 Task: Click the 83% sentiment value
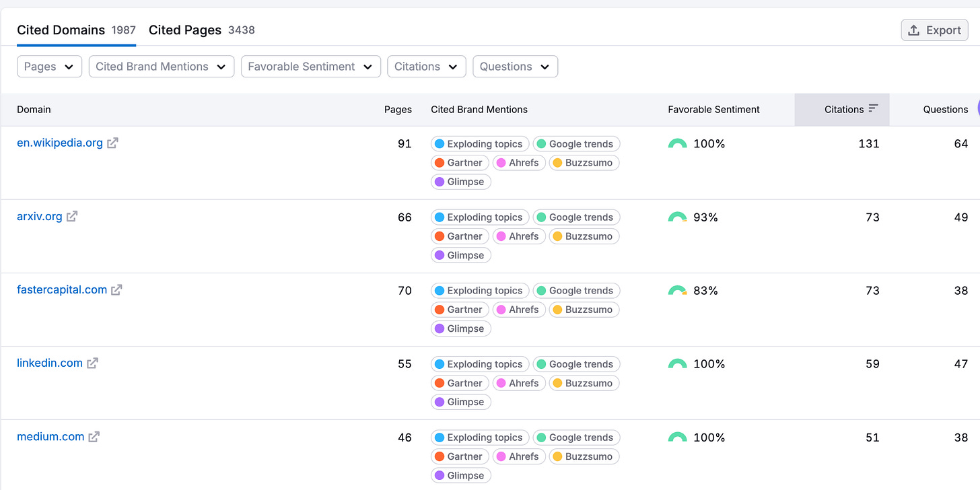[706, 290]
